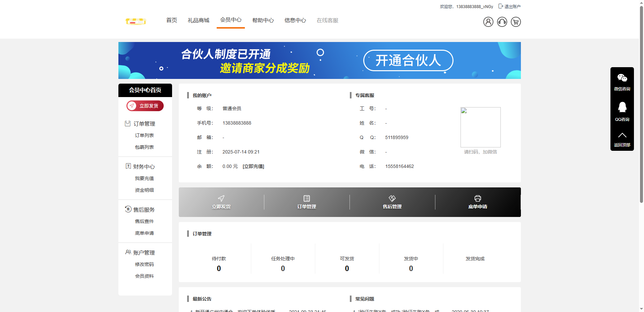Open 资金明细 under 财务中心

click(x=144, y=190)
